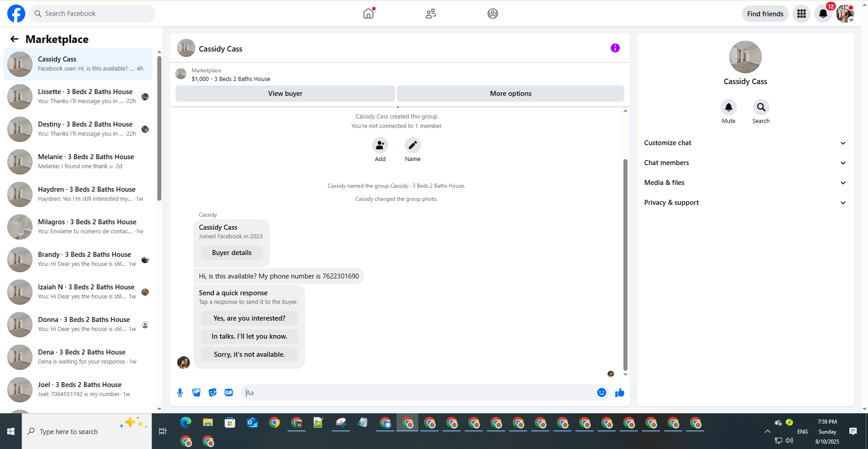Click the Name pencil icon
Viewport: 868px width, 449px height.
(413, 145)
